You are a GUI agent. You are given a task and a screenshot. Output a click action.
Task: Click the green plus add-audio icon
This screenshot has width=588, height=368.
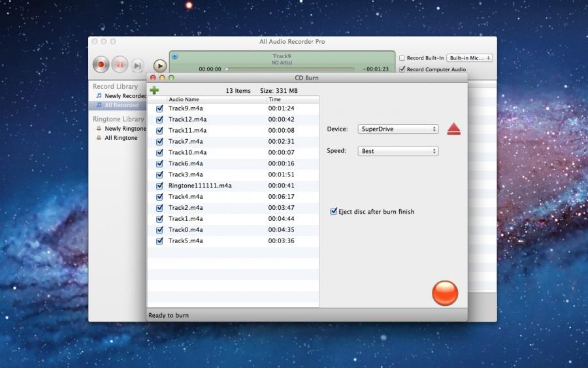(x=154, y=90)
